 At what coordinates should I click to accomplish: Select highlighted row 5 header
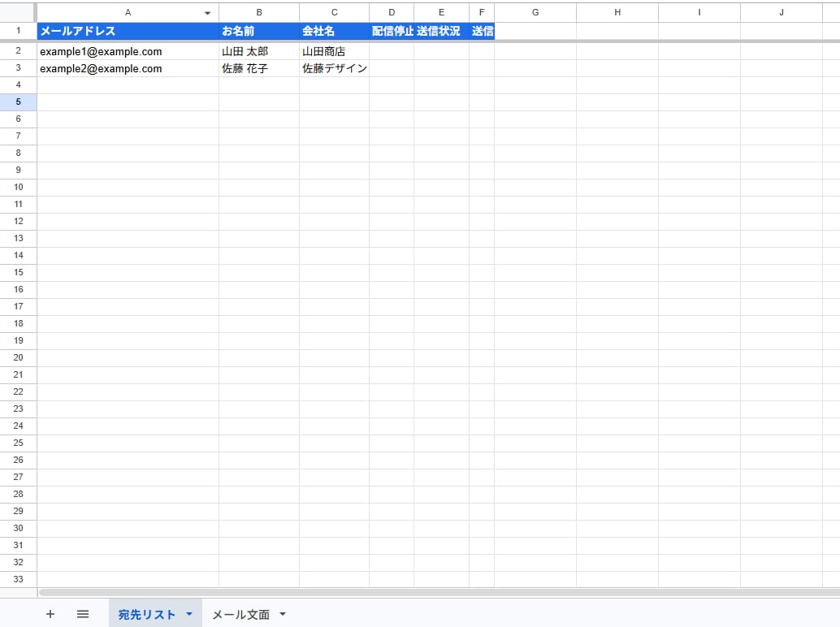click(x=18, y=102)
